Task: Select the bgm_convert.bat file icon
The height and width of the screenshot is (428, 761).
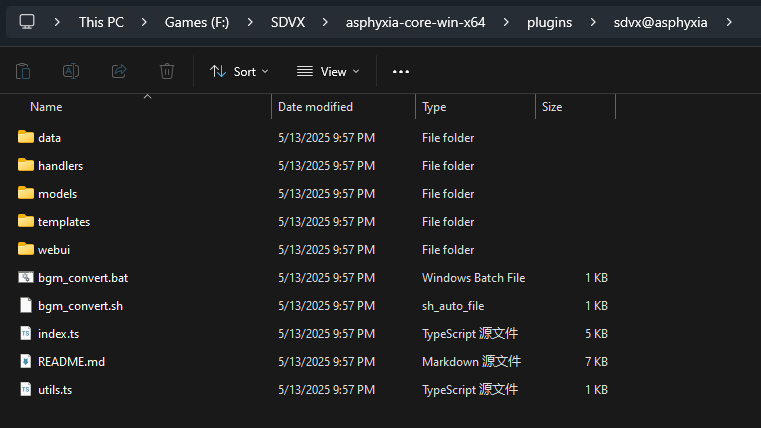Action: click(x=26, y=278)
